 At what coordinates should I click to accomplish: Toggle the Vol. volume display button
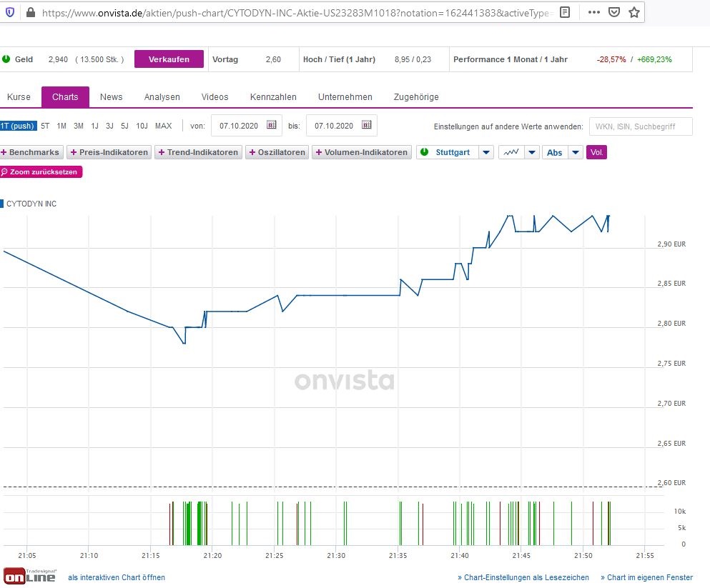[x=596, y=152]
